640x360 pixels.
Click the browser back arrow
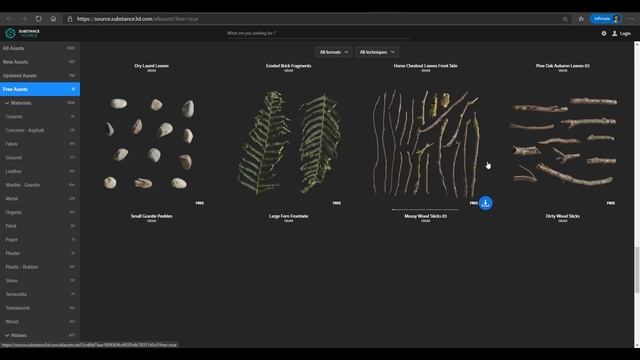click(9, 19)
